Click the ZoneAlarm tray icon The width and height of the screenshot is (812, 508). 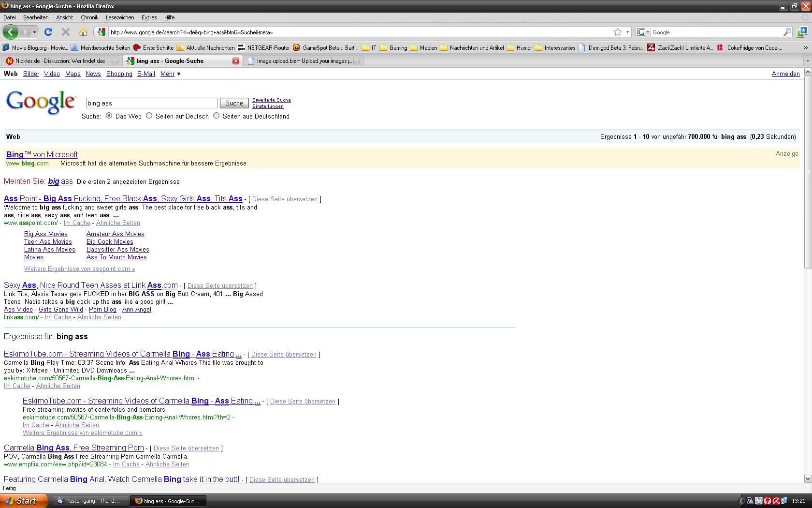coord(750,501)
